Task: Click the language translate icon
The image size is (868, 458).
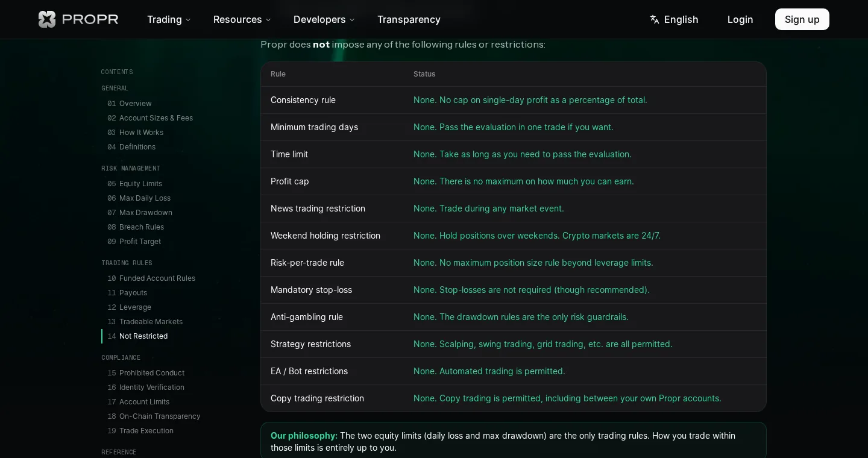Action: 655,19
